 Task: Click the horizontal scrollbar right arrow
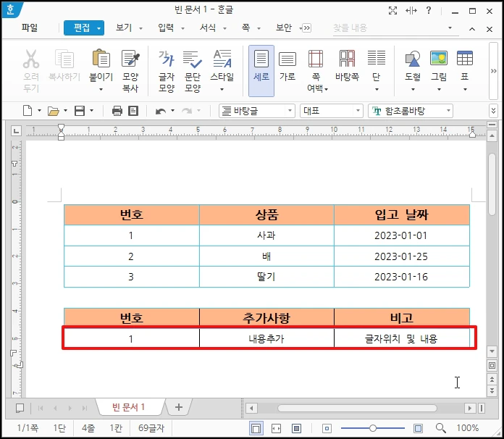pos(470,408)
